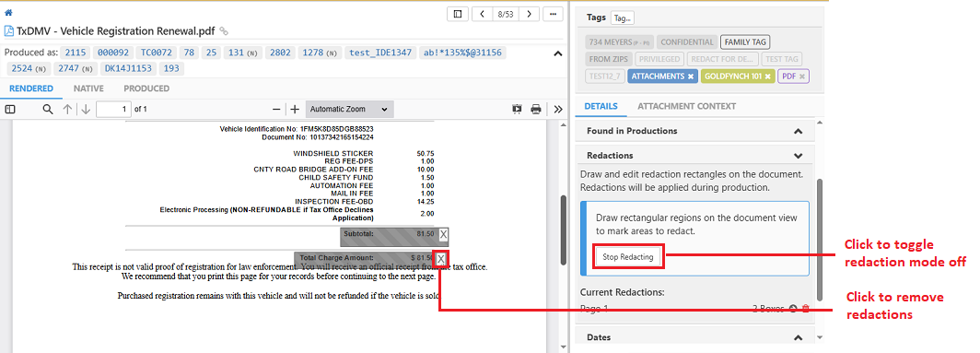Switch to the RENDERED tab
This screenshot has width=980, height=353.
[31, 88]
